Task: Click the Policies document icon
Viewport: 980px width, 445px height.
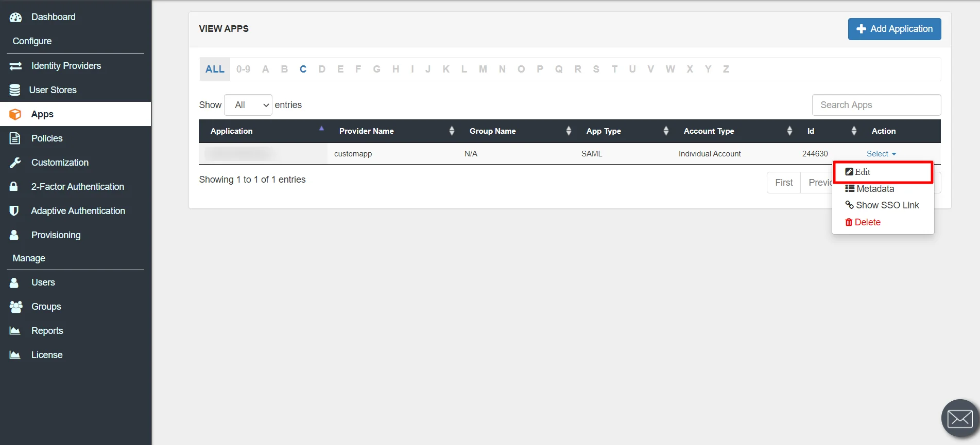Action: coord(15,138)
